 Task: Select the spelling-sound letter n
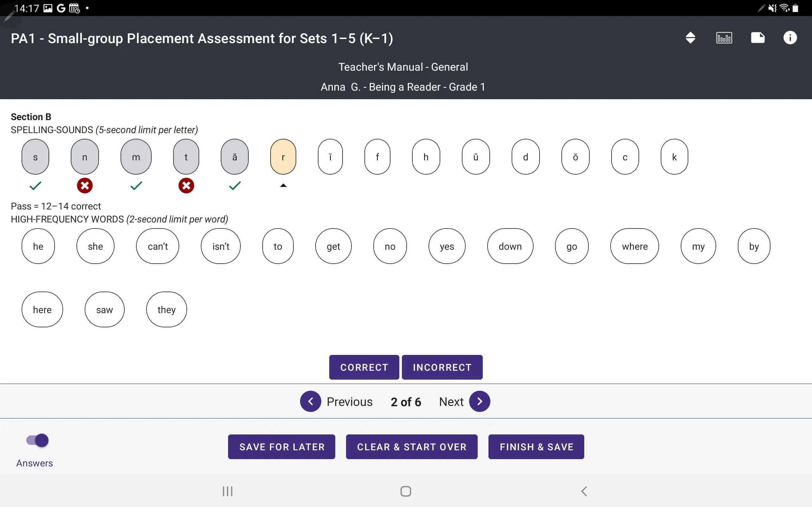(85, 156)
